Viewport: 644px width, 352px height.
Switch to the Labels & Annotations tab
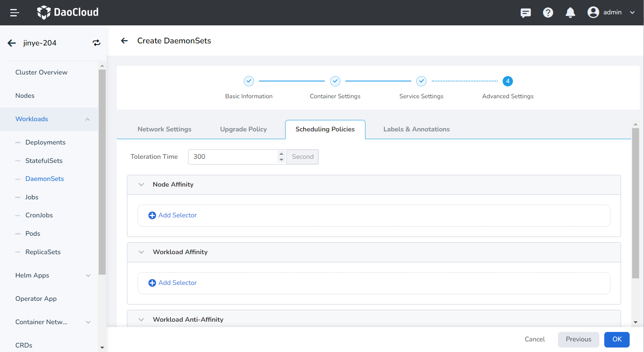tap(416, 129)
